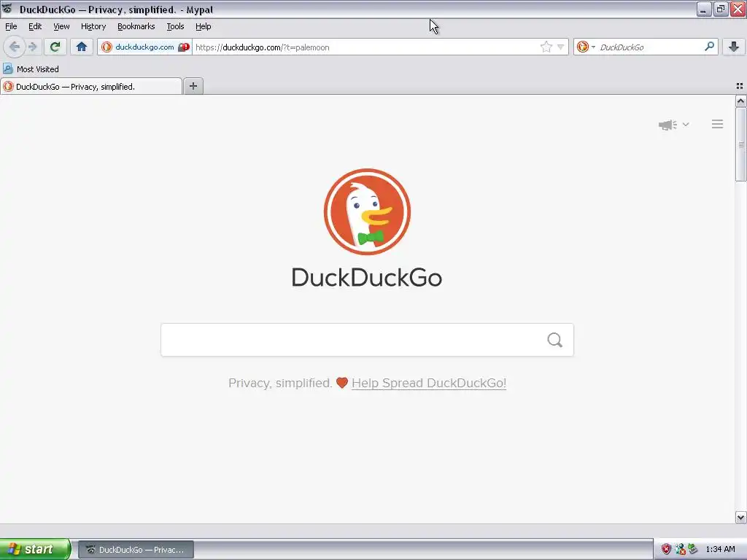The image size is (747, 560).
Task: Open a new tab with plus button
Action: tap(193, 86)
